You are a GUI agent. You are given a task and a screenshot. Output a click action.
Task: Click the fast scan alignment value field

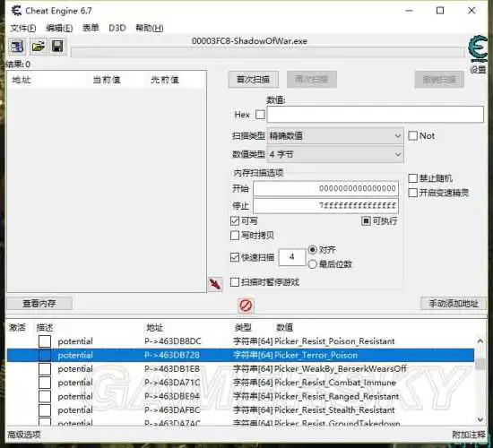click(x=292, y=257)
